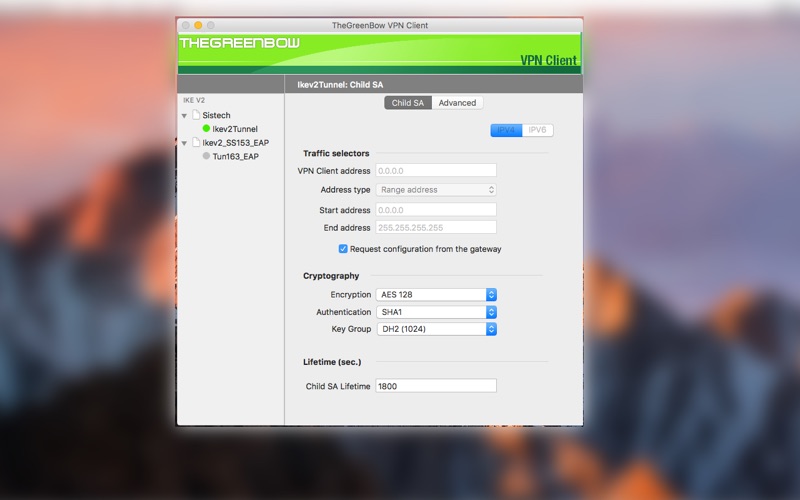Click the Start address field
The height and width of the screenshot is (500, 800).
[x=436, y=210]
